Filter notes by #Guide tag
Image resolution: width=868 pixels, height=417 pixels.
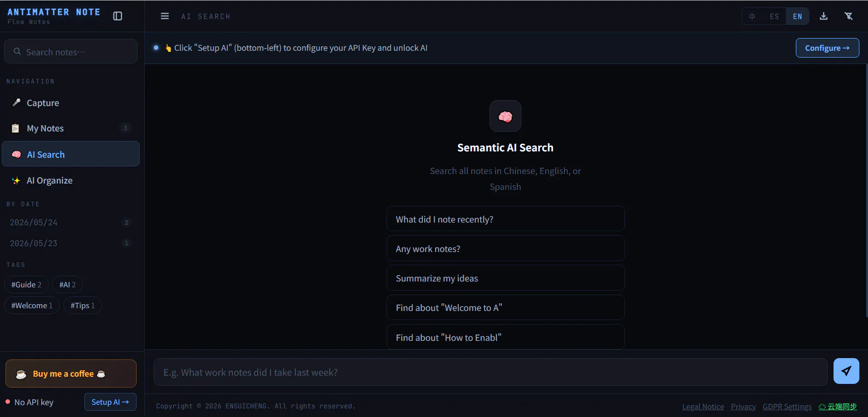click(x=26, y=285)
